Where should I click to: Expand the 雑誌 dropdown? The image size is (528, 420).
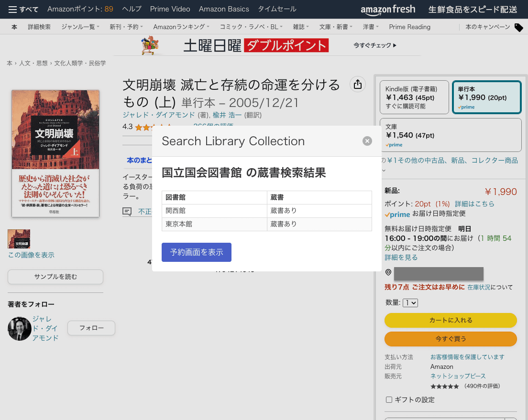301,27
